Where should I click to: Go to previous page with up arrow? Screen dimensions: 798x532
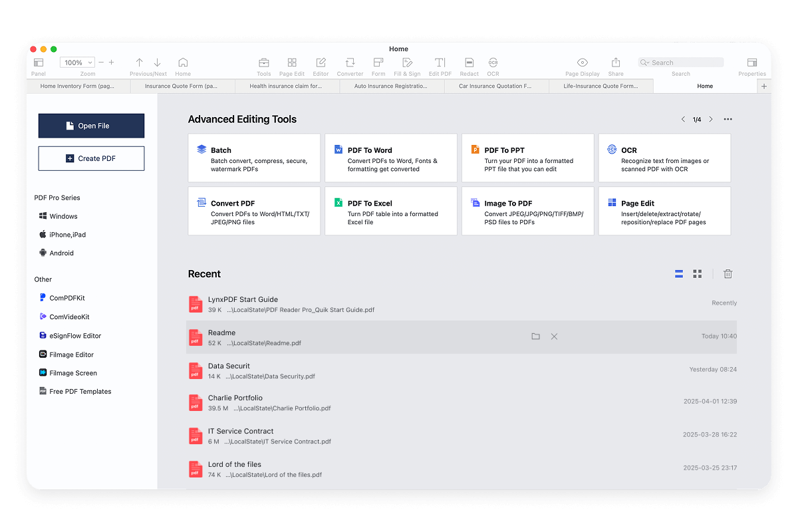[139, 63]
